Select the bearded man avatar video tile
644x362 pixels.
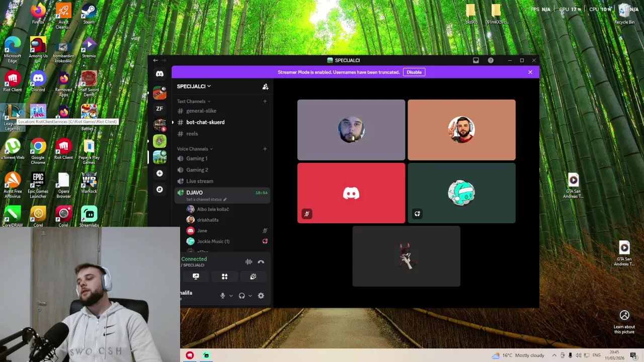[x=351, y=130]
